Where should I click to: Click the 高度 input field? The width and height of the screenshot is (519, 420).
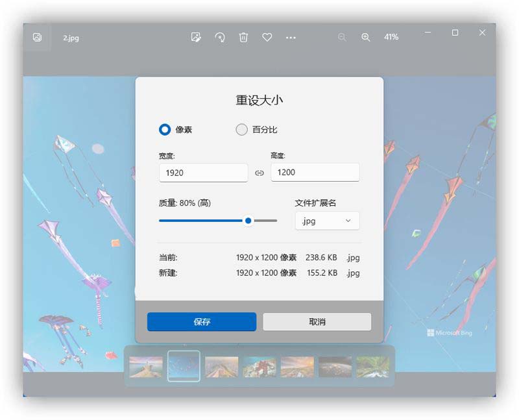315,173
